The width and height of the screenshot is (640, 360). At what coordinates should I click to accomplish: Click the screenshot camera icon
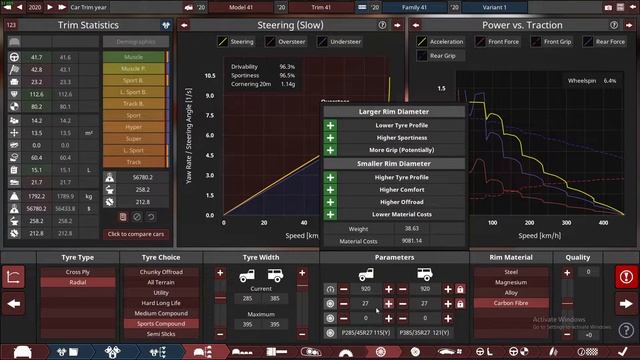pos(608,7)
